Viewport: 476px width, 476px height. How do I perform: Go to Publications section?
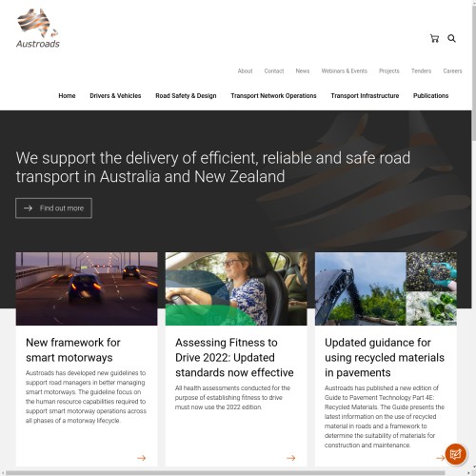pos(430,96)
